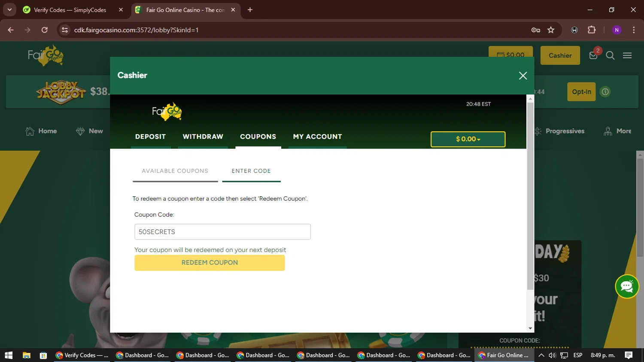This screenshot has height=362, width=644.
Task: Click the yellow Cashier button in header
Action: tap(560, 55)
